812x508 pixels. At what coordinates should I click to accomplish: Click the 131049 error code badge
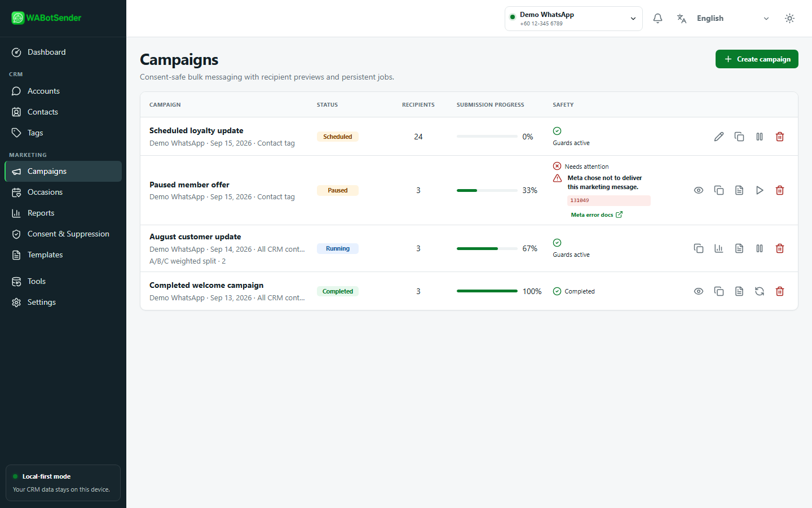(608, 200)
